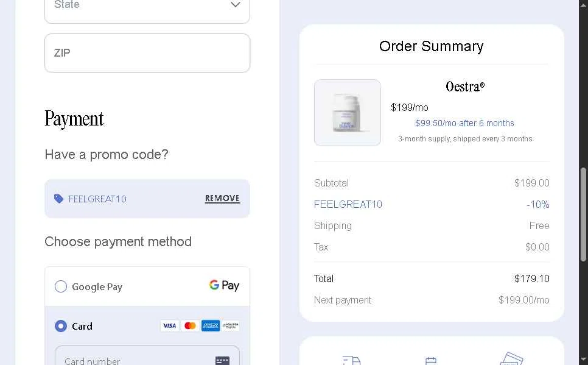Select the Google Pay radio button
This screenshot has height=365, width=588.
[x=61, y=286]
